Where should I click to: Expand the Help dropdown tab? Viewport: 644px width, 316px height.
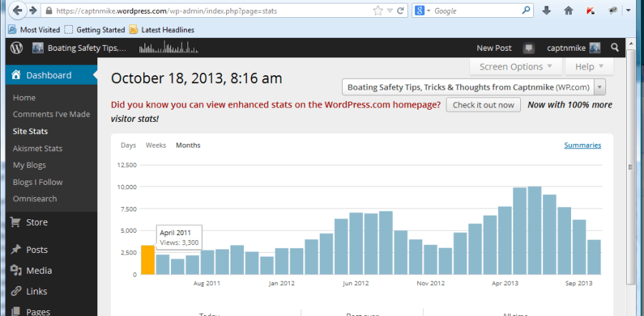[x=589, y=67]
